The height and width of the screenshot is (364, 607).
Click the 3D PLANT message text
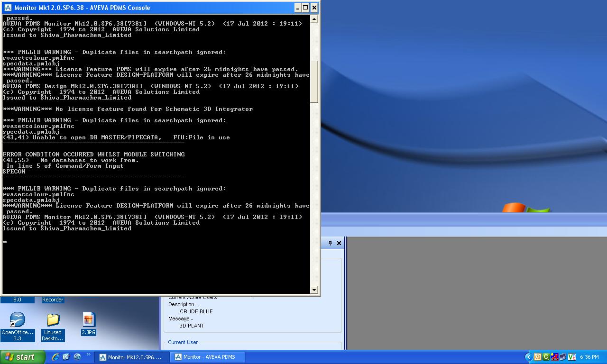point(192,326)
